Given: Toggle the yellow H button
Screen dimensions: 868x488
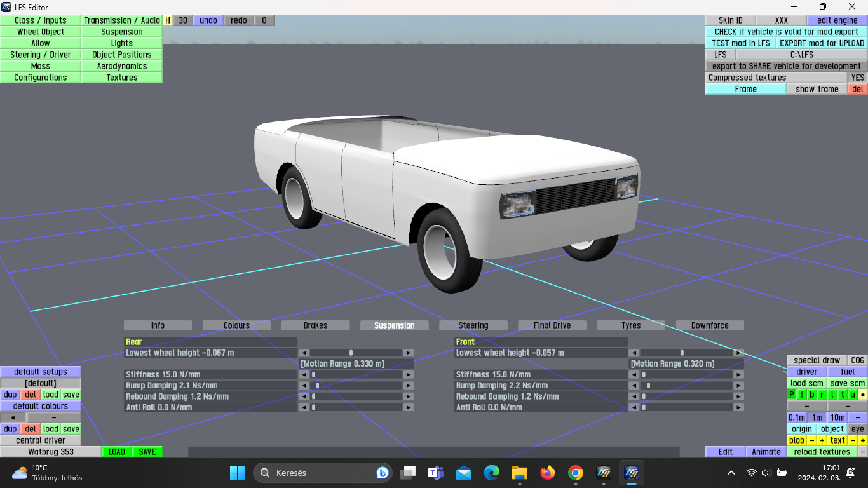Looking at the screenshot, I should coord(168,20).
